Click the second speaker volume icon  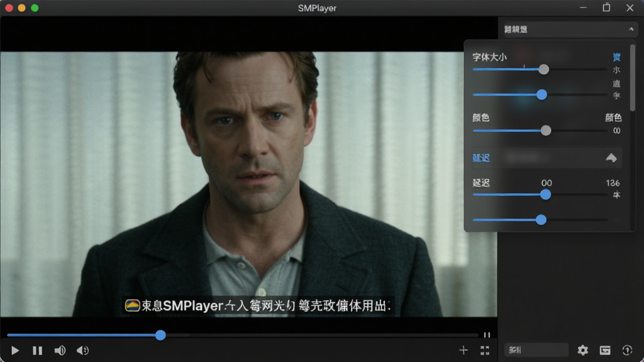click(x=82, y=351)
